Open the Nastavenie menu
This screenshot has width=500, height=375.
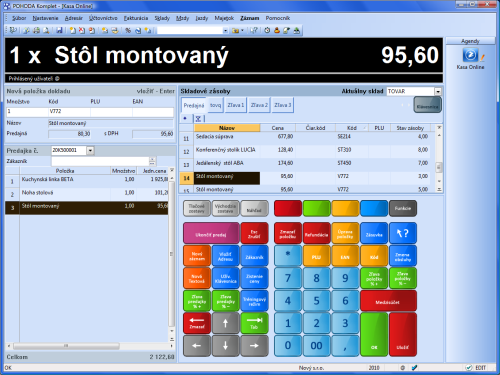(45, 18)
